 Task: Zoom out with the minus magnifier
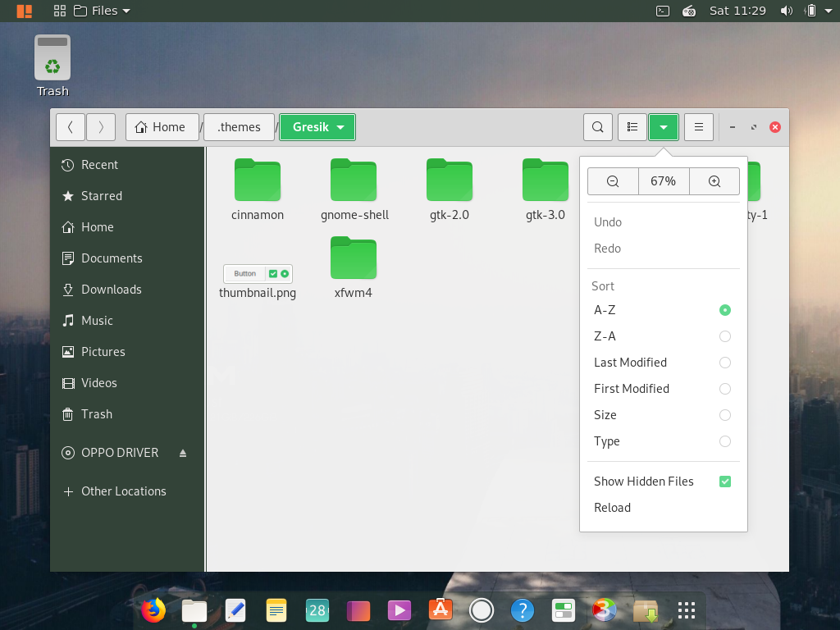pyautogui.click(x=613, y=181)
